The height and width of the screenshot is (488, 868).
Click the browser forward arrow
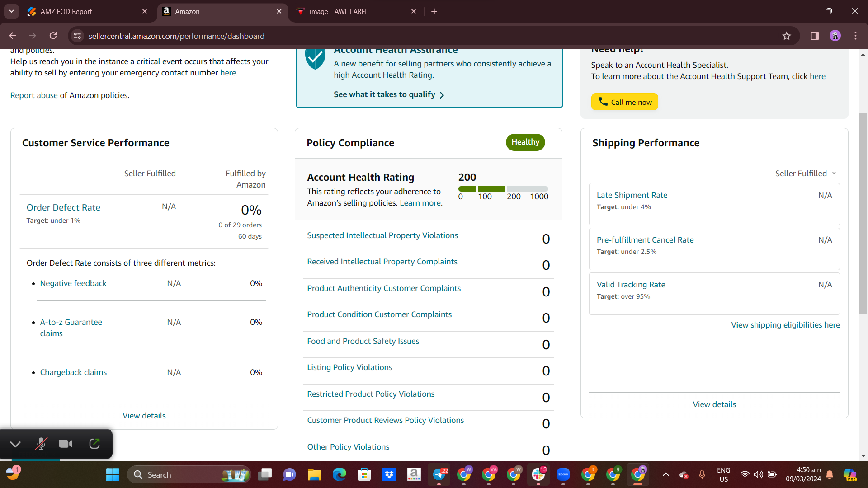[33, 36]
